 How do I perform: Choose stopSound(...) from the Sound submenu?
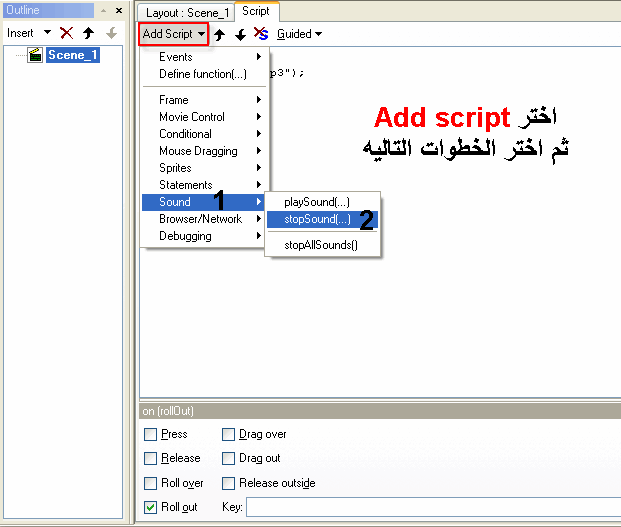coord(317,219)
